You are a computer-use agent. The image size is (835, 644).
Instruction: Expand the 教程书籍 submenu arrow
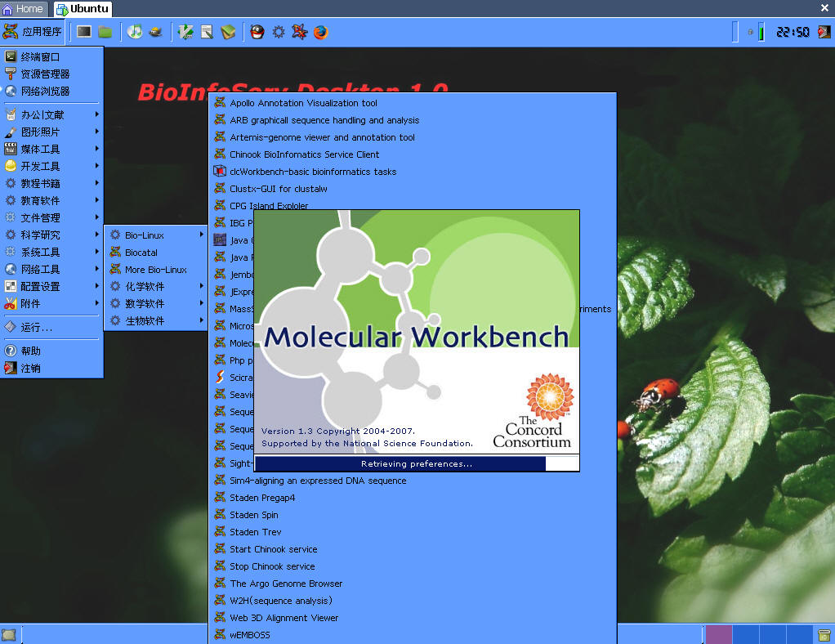coord(97,183)
